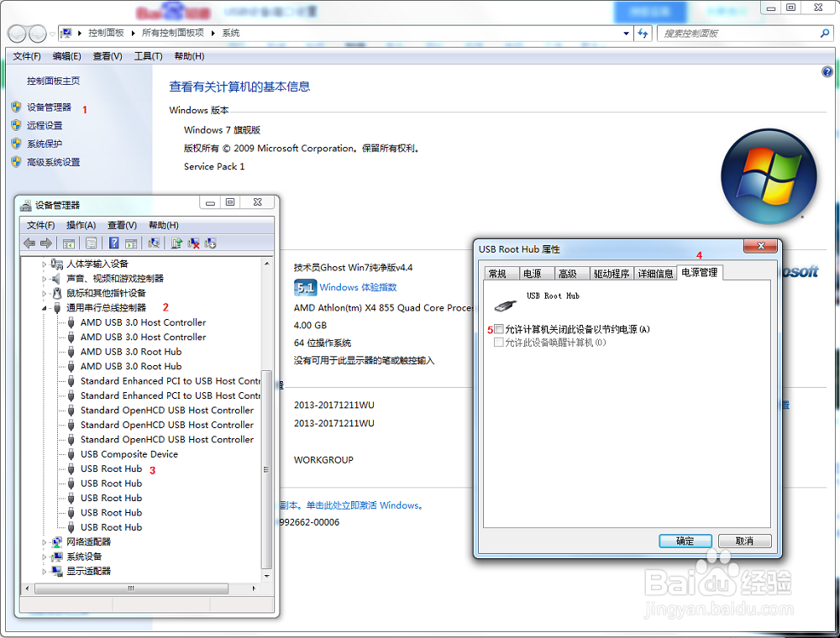840x638 pixels.
Task: Click Device Manager vertical scroll down arrow
Action: pos(266,576)
